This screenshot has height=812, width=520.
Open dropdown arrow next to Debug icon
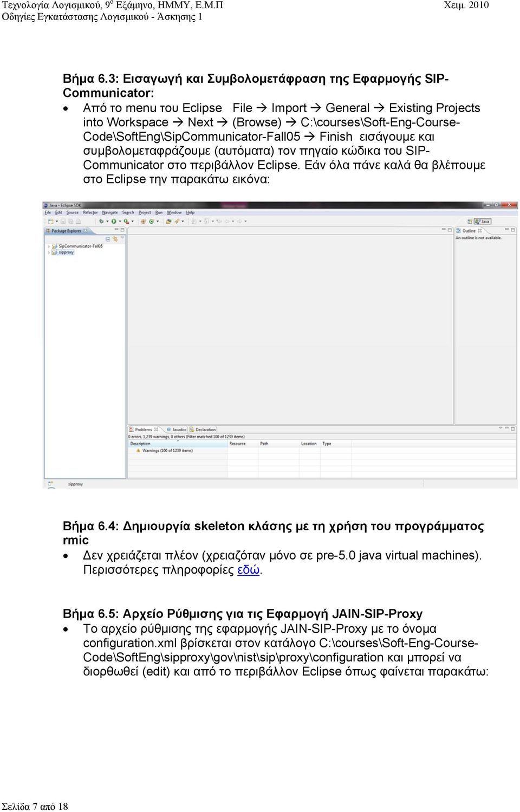(107, 222)
